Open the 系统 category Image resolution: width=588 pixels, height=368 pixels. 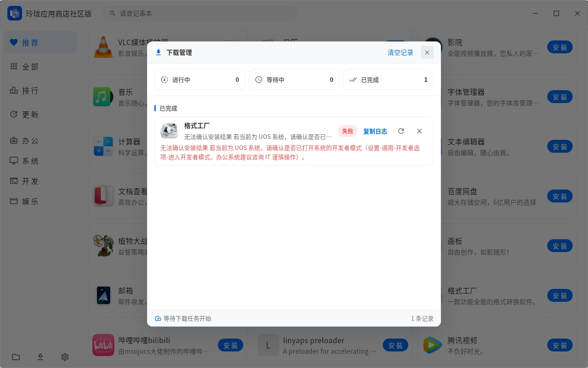(40, 161)
